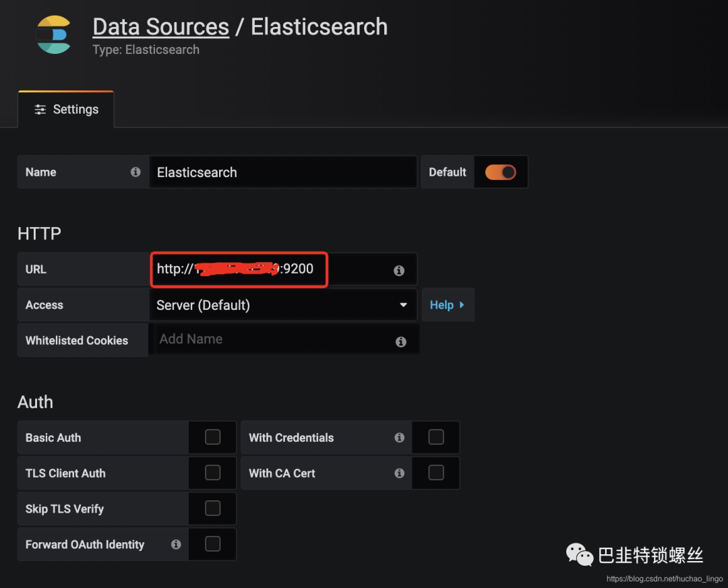Click the Elasticsearch logo icon
This screenshot has height=588, width=728.
(x=53, y=35)
